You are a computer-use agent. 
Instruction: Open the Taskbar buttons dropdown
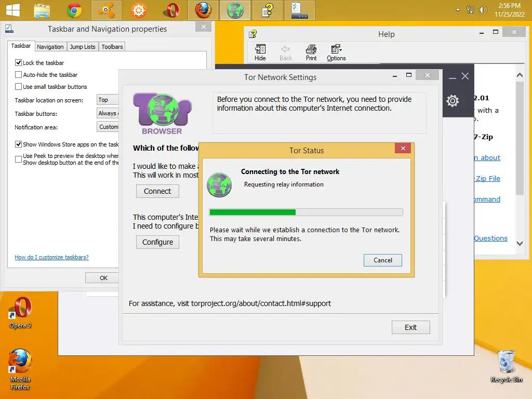tap(108, 113)
